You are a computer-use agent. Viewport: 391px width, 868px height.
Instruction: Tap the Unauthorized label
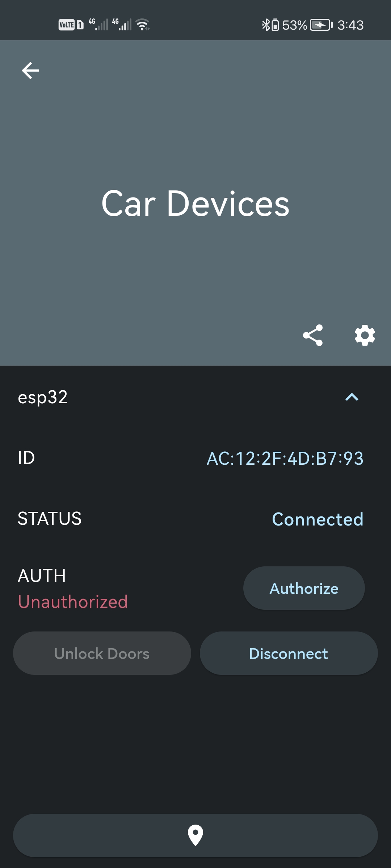[x=73, y=601]
